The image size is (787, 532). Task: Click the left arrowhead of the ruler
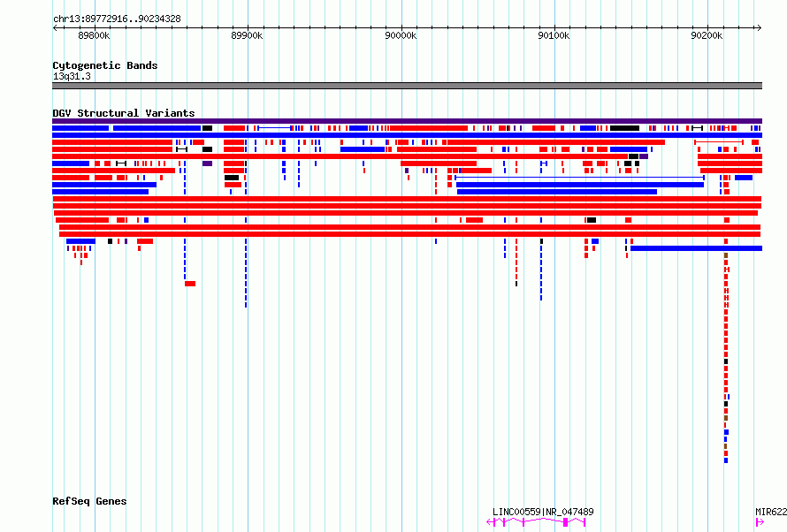55,28
